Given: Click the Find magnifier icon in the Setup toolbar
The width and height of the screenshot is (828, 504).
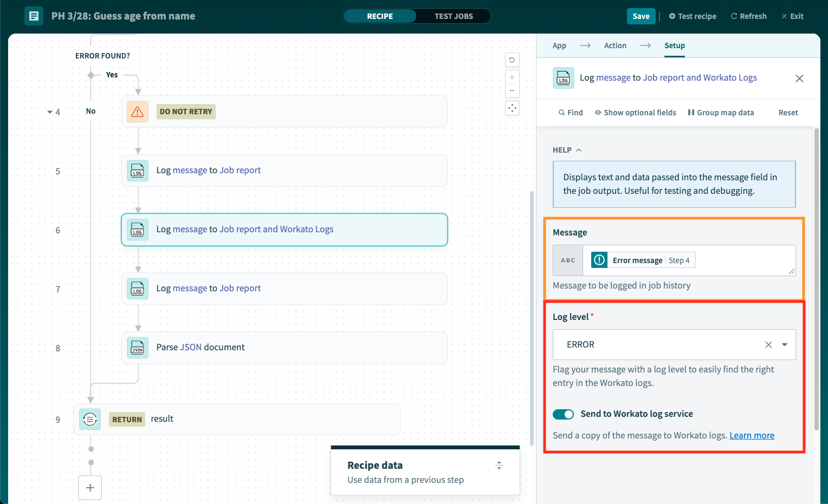Looking at the screenshot, I should pos(561,112).
